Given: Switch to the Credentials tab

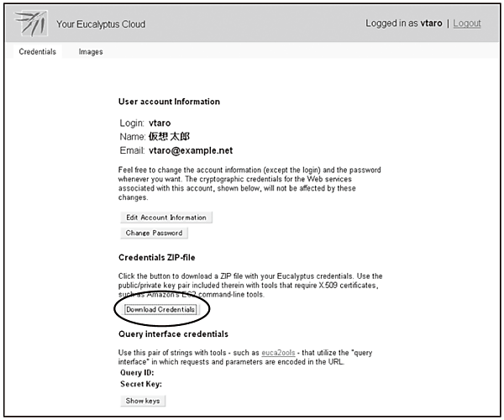Looking at the screenshot, I should [37, 52].
